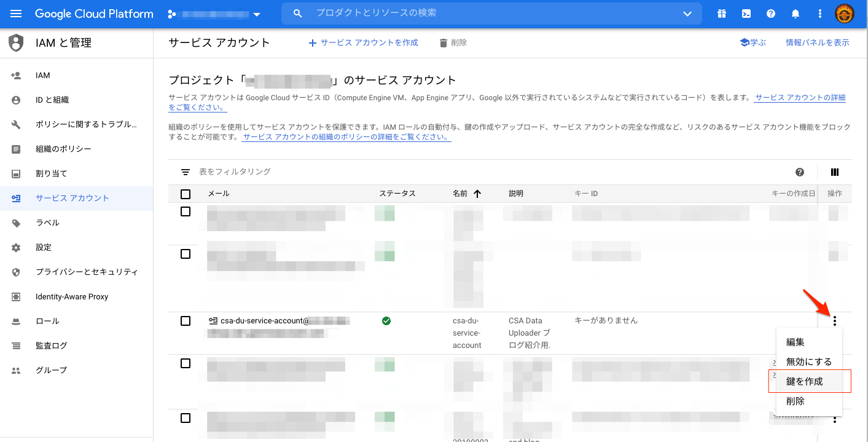Viewport: 868px width, 442px height.
Task: Click the wrench troubleshooting icon
Action: (x=16, y=124)
